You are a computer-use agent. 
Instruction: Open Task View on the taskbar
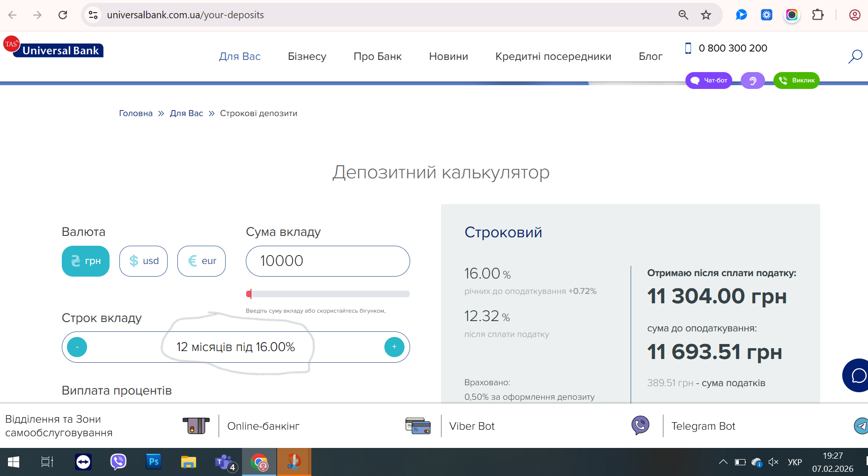pyautogui.click(x=47, y=462)
